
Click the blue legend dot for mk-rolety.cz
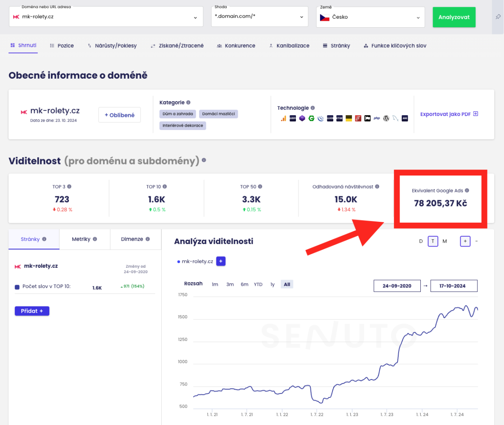[178, 261]
